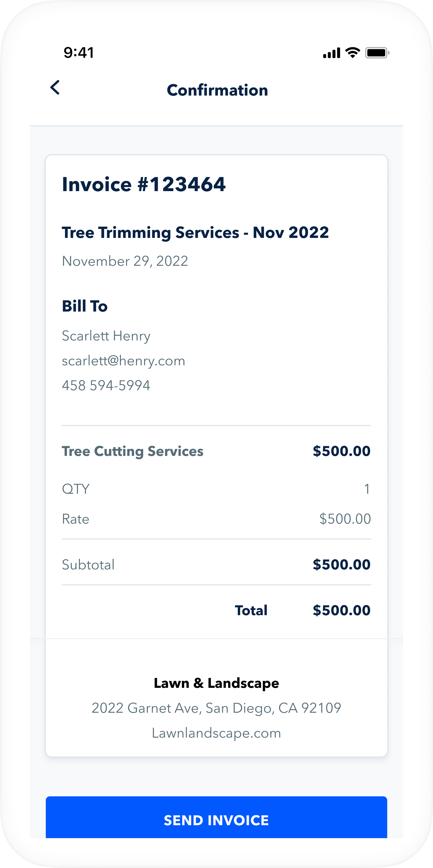Tap the battery indicator icon
Image resolution: width=433 pixels, height=868 pixels.
click(377, 53)
